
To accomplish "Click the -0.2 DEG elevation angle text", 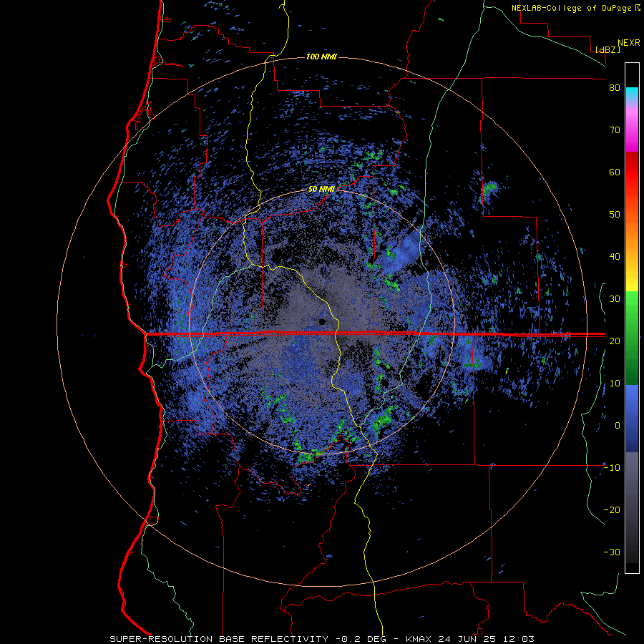I will [363, 639].
